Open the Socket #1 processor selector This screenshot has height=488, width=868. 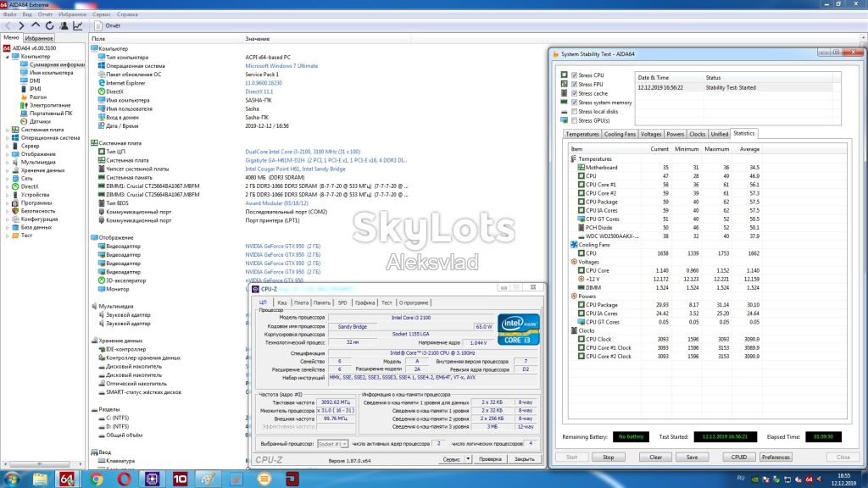point(332,444)
